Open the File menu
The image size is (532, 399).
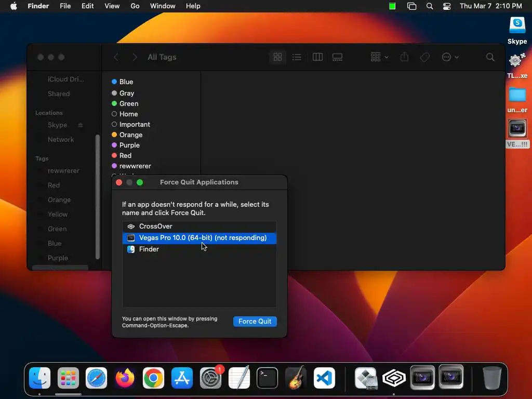click(x=65, y=6)
